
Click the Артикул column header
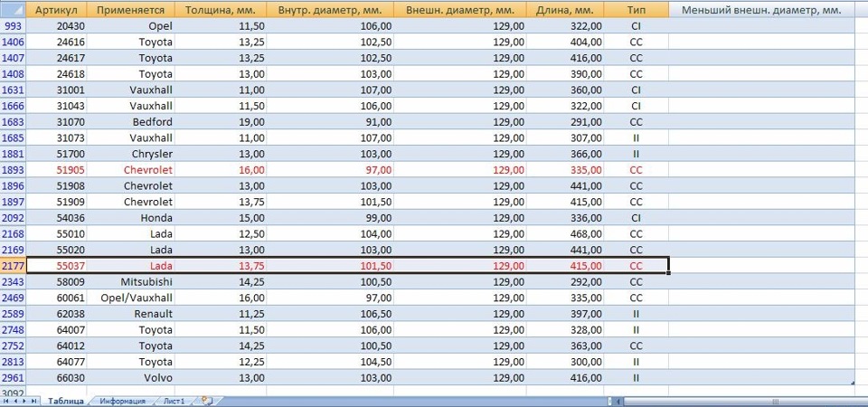pos(56,9)
